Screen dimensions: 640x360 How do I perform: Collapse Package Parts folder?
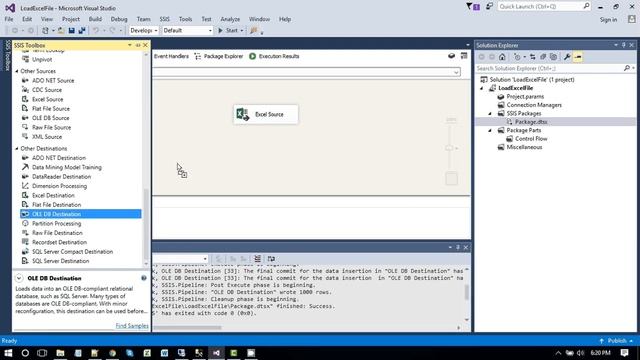click(490, 130)
